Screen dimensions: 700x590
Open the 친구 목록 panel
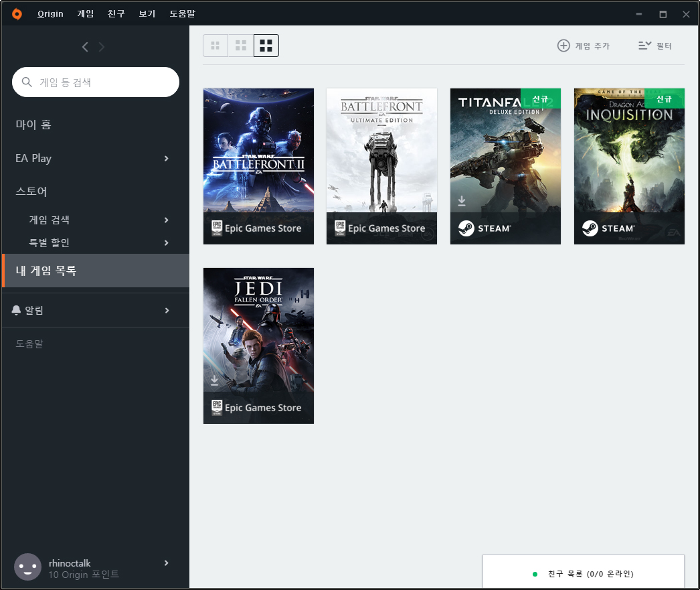pos(584,572)
